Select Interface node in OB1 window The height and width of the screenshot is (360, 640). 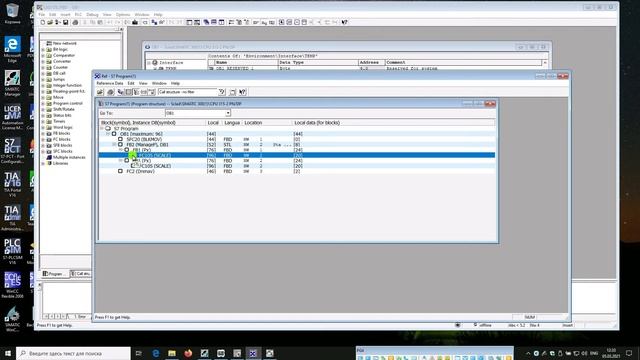[x=171, y=63]
